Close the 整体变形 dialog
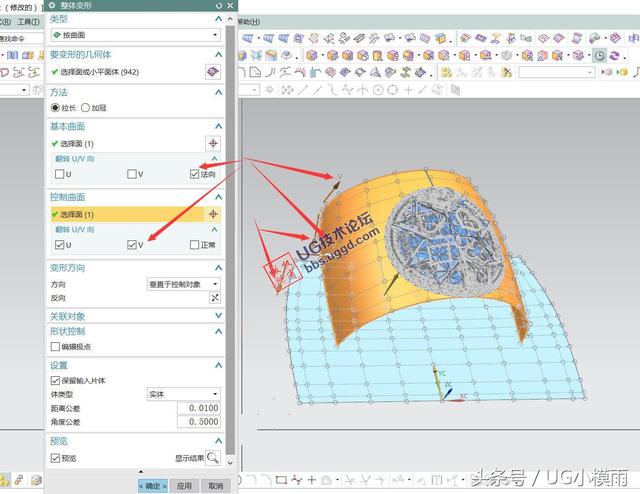This screenshot has width=640, height=494. 230,5
